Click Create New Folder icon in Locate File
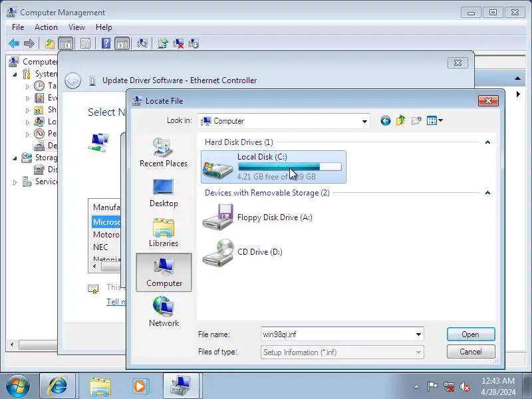The image size is (532, 399). click(x=416, y=120)
